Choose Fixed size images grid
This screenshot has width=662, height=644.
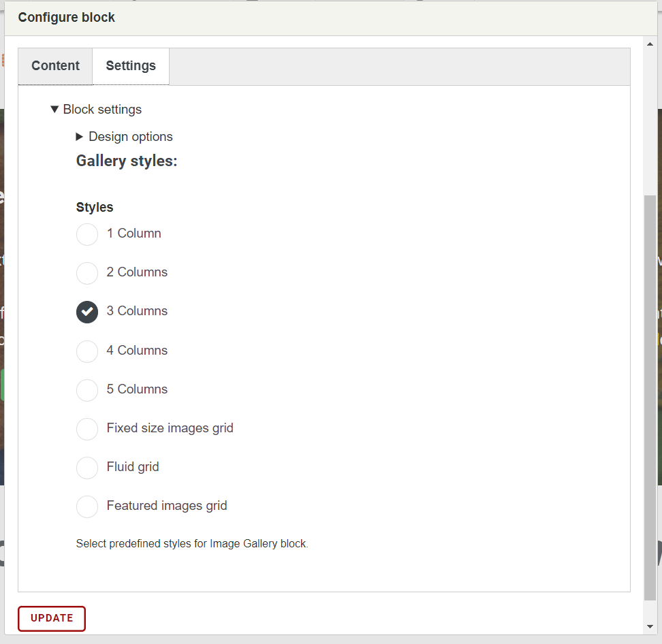click(x=87, y=429)
